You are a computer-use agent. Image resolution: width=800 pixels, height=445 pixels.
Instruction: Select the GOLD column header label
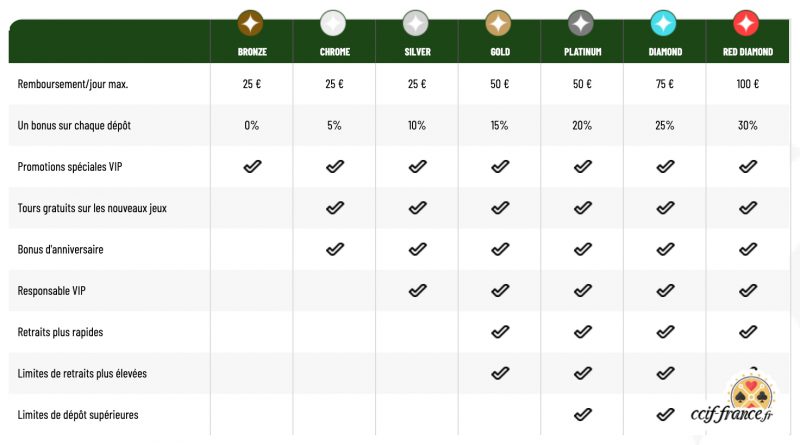coord(500,52)
